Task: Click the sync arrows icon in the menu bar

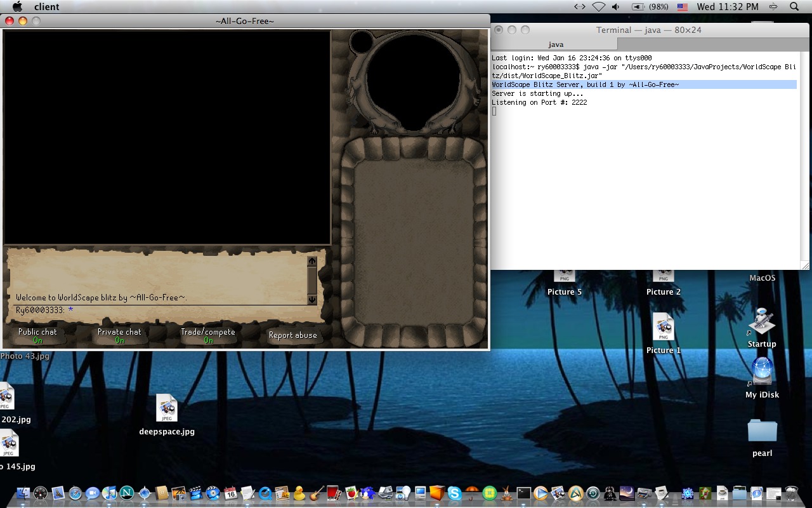Action: 579,6
